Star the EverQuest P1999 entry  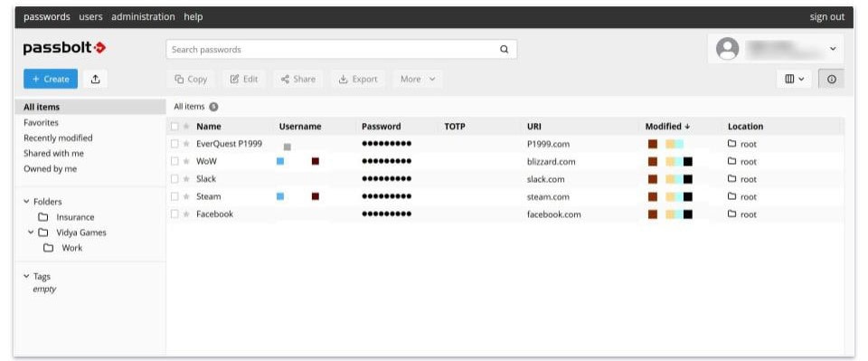(x=186, y=143)
